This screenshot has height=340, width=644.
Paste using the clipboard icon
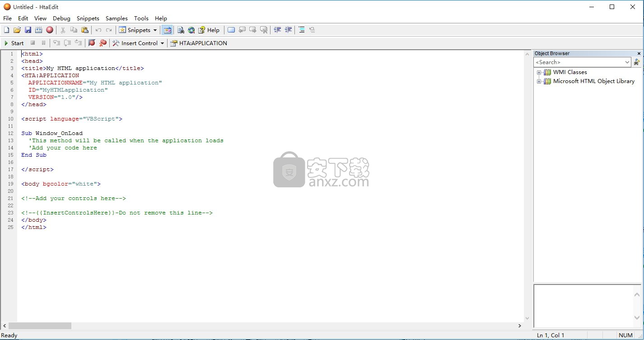coord(85,30)
